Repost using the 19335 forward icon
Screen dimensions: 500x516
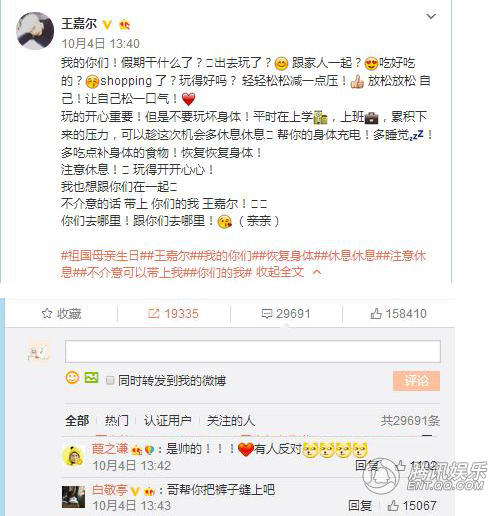pos(173,314)
